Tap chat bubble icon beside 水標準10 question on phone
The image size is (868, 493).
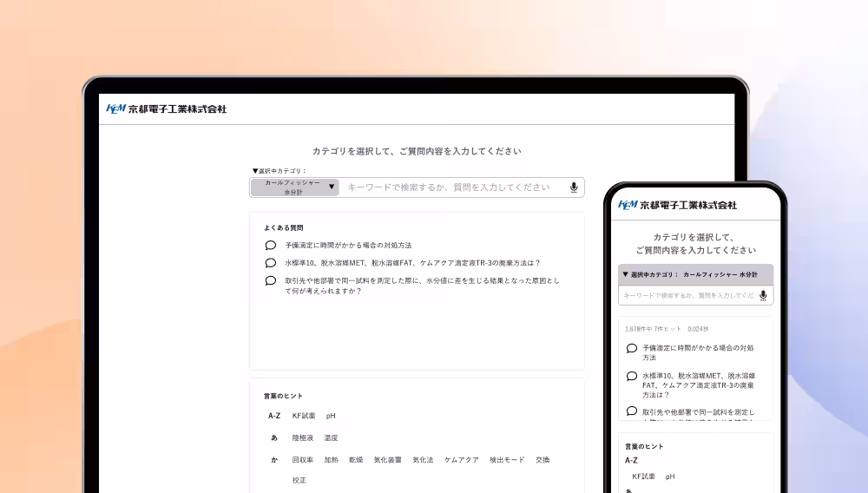click(x=632, y=376)
